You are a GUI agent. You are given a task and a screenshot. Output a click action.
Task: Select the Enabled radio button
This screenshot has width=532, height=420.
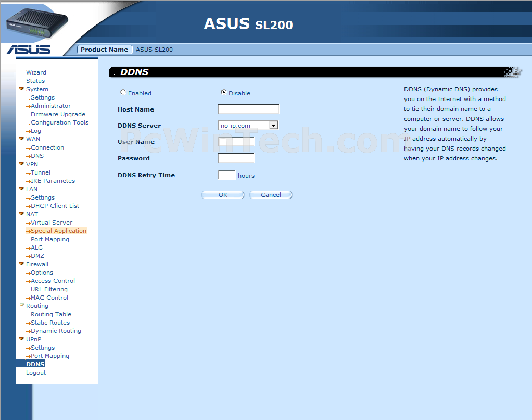[123, 92]
